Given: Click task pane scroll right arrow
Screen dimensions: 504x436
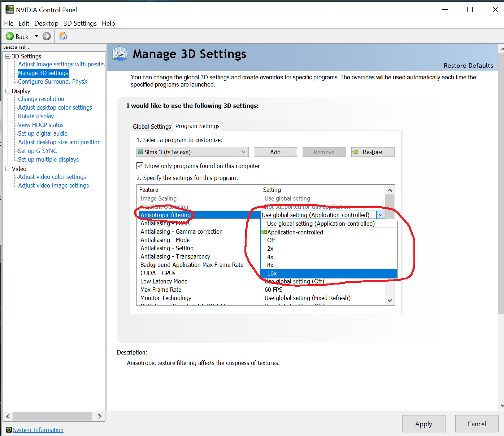Looking at the screenshot, I should (x=100, y=416).
